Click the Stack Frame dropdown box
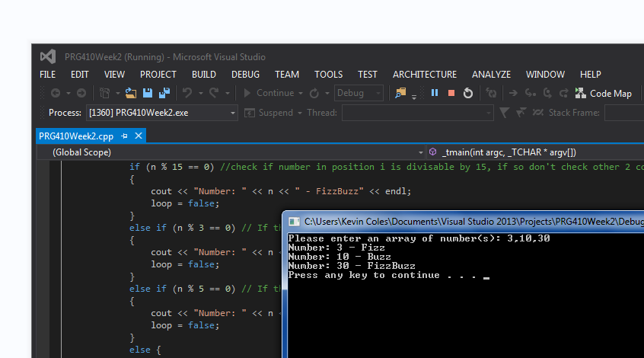The height and width of the screenshot is (358, 644). 624,113
